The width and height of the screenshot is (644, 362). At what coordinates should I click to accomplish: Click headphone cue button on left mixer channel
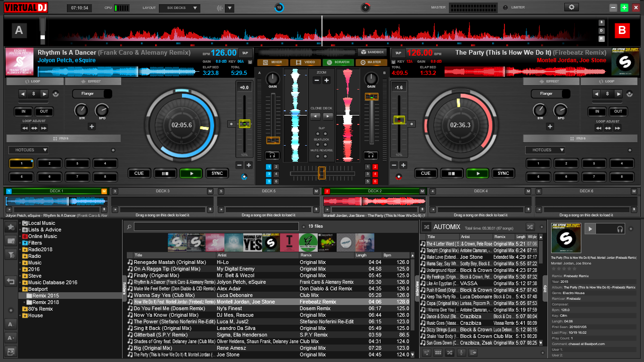[272, 155]
